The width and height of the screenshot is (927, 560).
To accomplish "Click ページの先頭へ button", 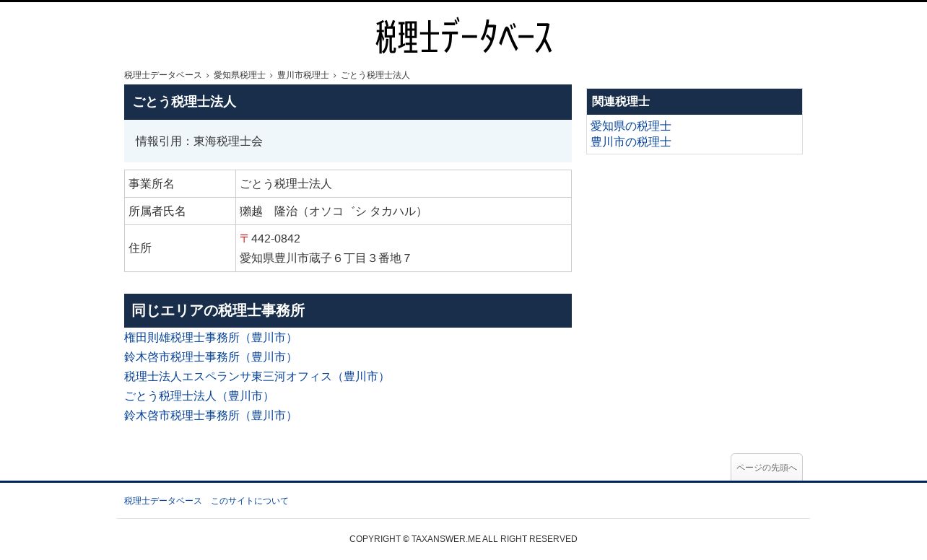I will coord(767,468).
